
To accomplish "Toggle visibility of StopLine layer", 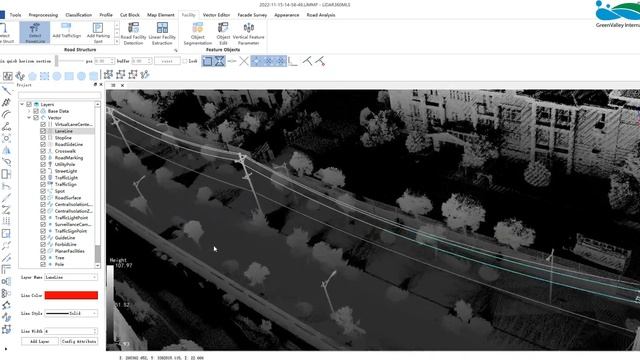I will click(x=43, y=138).
